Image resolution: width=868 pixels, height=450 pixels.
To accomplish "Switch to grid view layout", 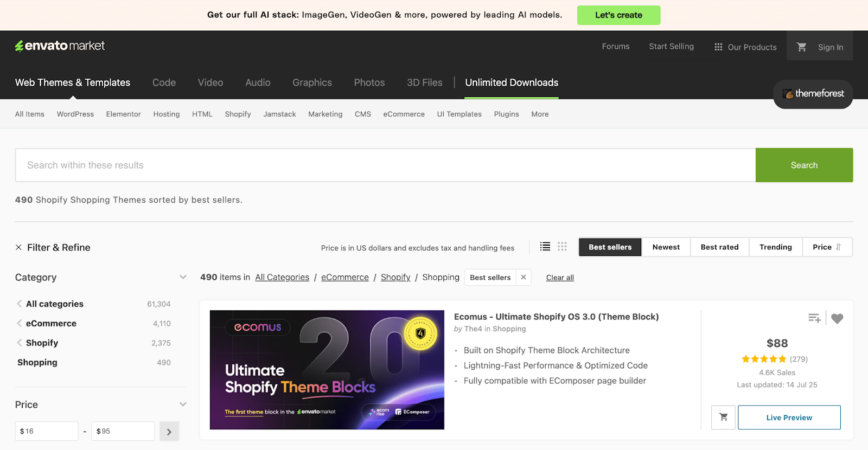I will (x=562, y=247).
